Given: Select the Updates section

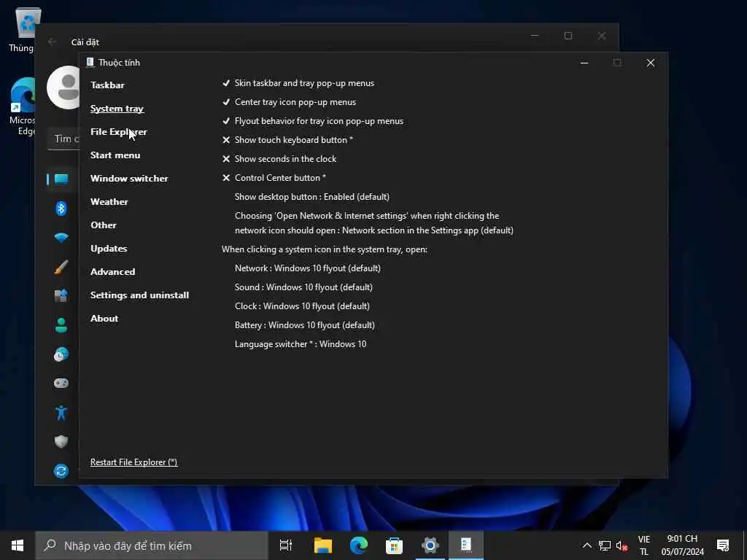Looking at the screenshot, I should click(109, 249).
